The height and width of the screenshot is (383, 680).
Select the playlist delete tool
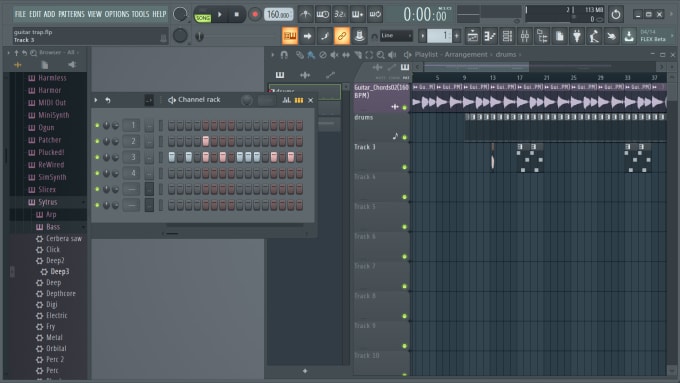(323, 55)
